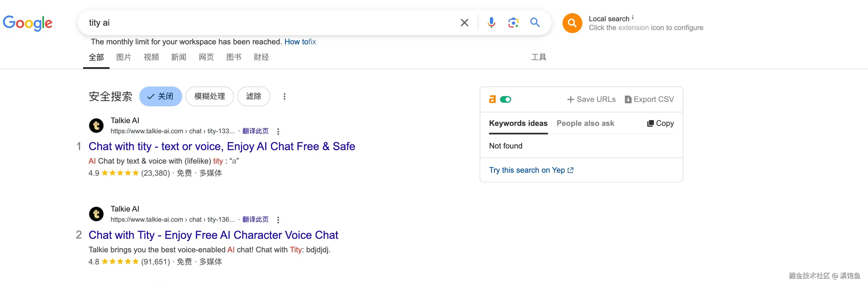This screenshot has width=868, height=287.
Task: Toggle the green Ahrefs extension switch
Action: tap(506, 99)
